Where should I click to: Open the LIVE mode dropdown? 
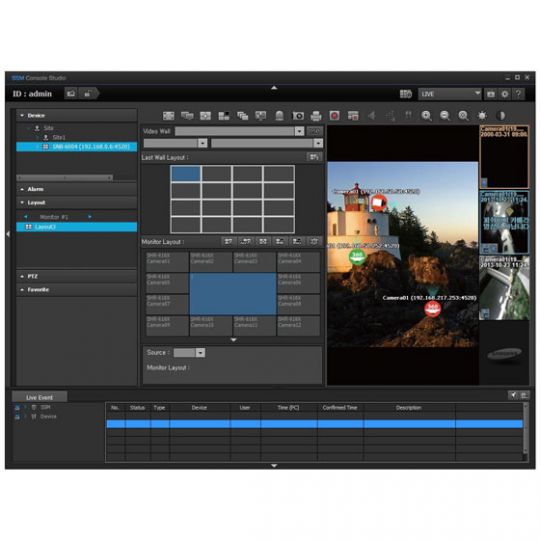pyautogui.click(x=450, y=94)
